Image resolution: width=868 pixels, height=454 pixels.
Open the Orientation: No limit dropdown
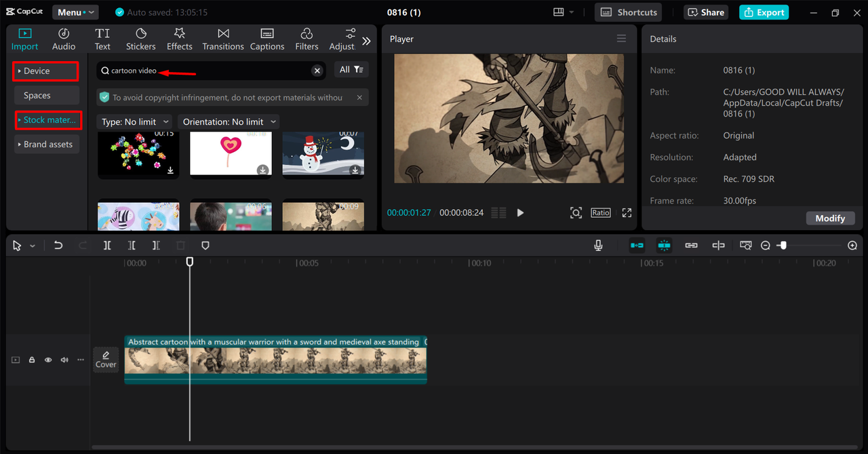[229, 121]
